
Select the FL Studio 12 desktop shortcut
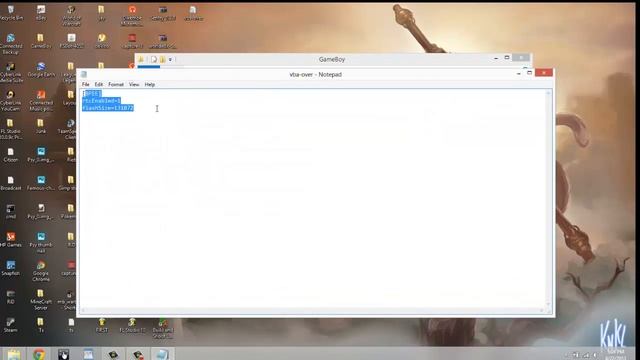click(132, 325)
